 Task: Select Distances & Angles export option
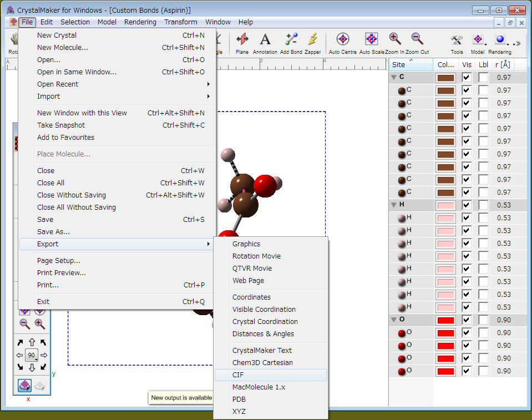coord(271,334)
